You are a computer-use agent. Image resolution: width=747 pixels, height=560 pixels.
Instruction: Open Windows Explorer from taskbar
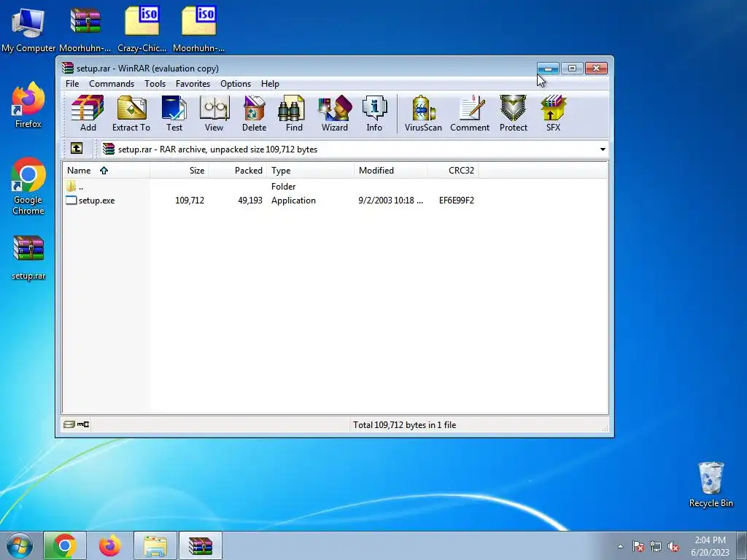[155, 545]
